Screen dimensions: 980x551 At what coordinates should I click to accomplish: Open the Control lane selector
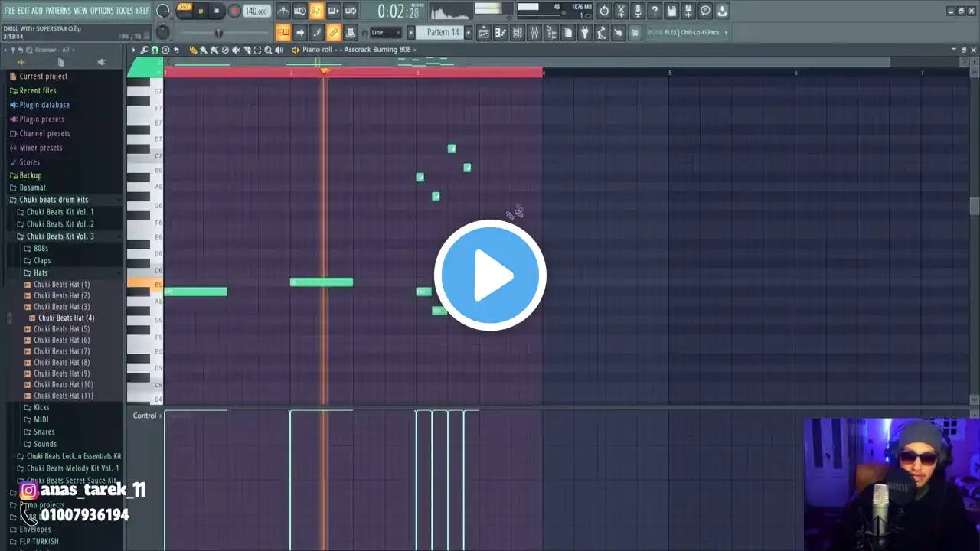(145, 416)
